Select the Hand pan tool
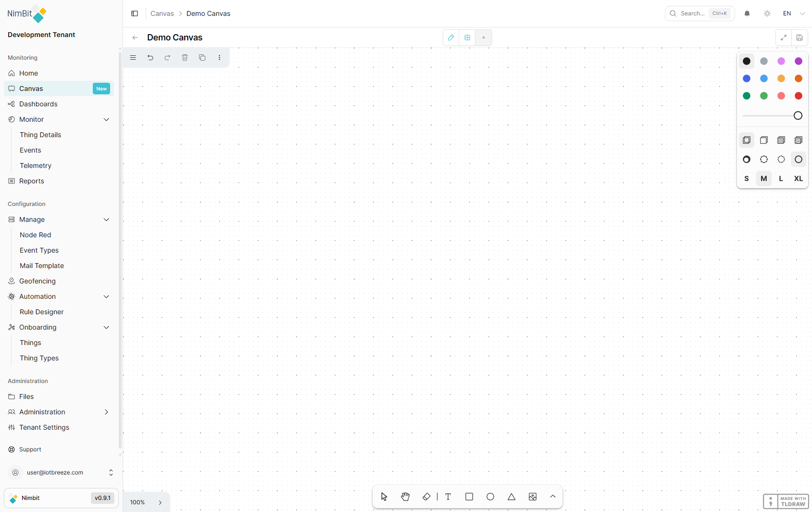 click(x=405, y=496)
